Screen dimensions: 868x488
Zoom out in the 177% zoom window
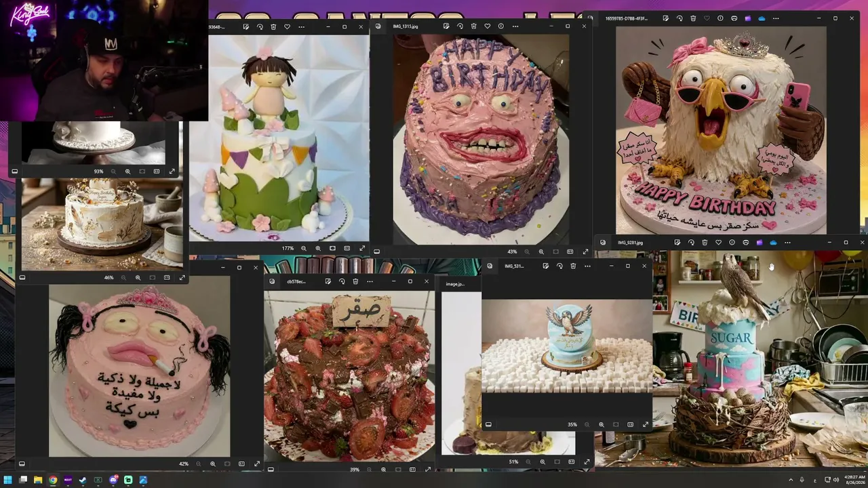click(304, 249)
